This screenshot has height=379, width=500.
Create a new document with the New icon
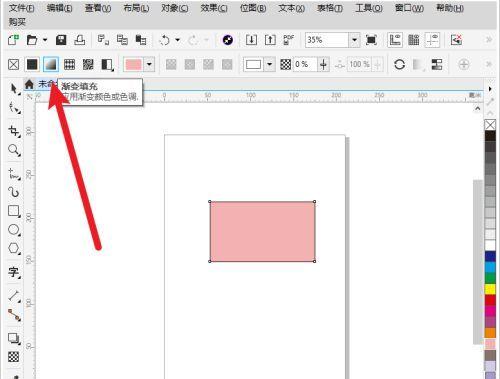(14, 40)
